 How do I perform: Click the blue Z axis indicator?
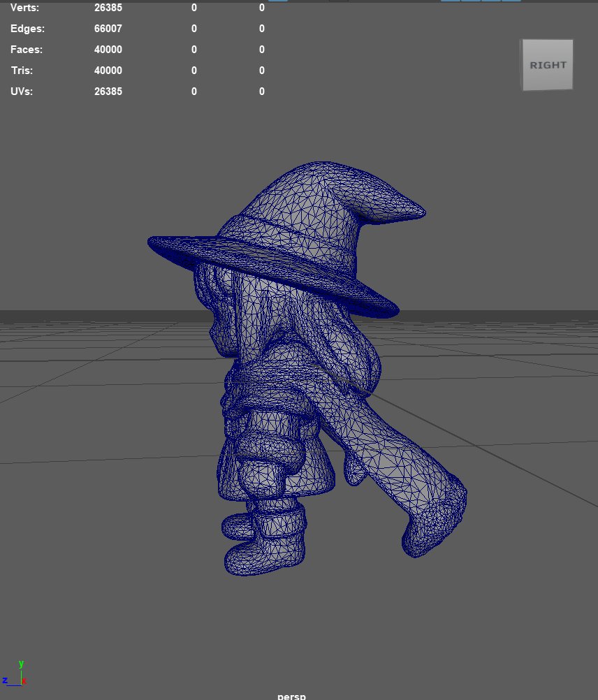tap(6, 680)
